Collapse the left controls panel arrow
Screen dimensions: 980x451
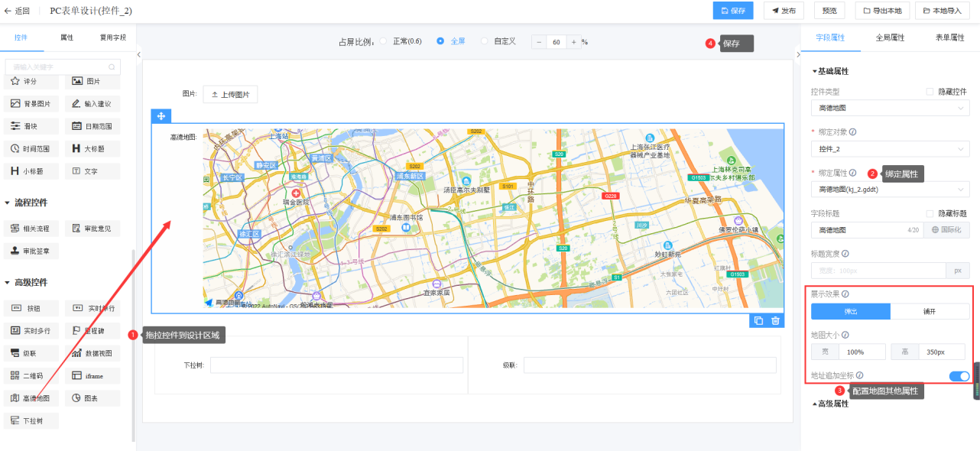pyautogui.click(x=138, y=54)
